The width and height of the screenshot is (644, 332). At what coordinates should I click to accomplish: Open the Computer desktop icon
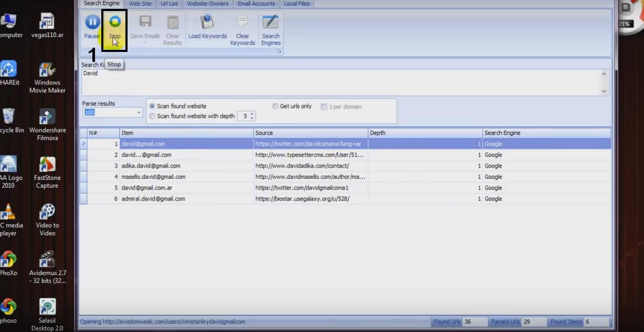point(10,26)
